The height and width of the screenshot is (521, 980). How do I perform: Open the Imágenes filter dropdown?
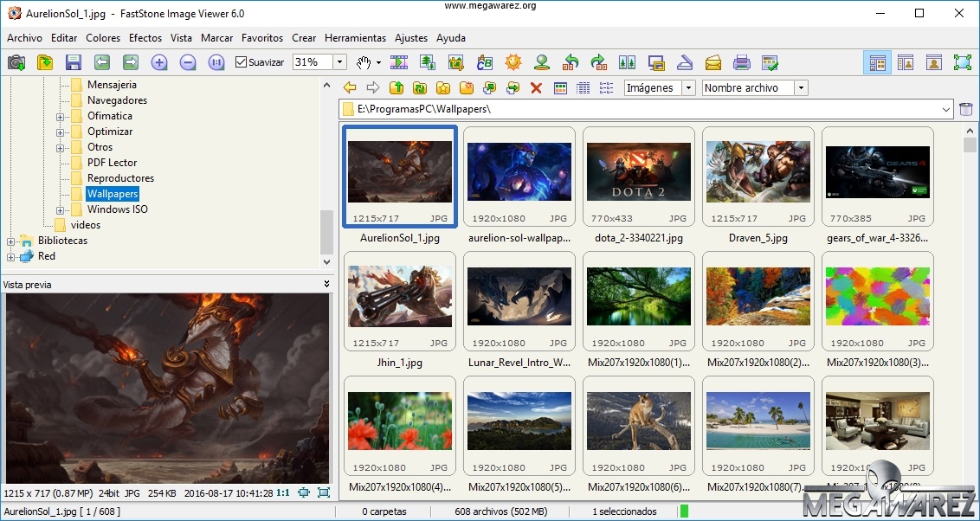tap(689, 88)
